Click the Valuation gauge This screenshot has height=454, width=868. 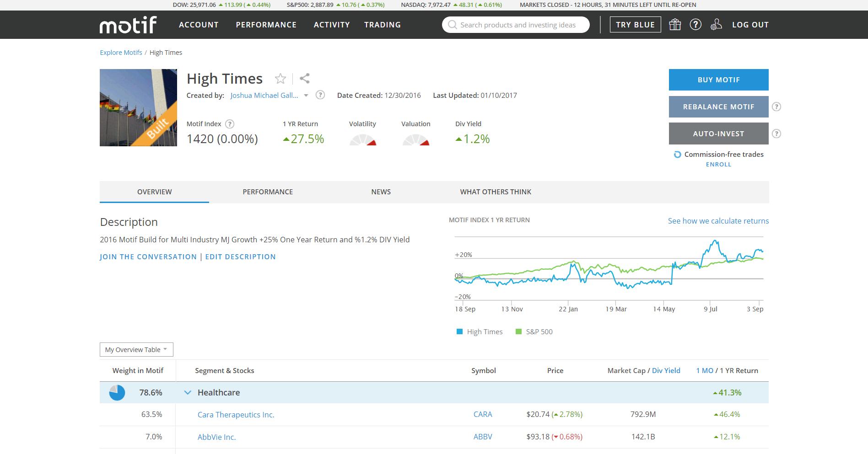[x=416, y=139]
